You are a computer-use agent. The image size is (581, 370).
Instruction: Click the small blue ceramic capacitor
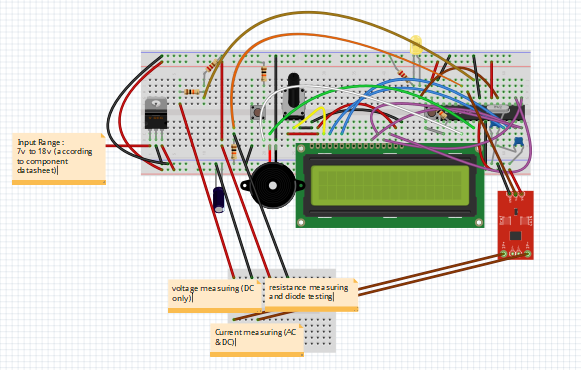[x=518, y=141]
